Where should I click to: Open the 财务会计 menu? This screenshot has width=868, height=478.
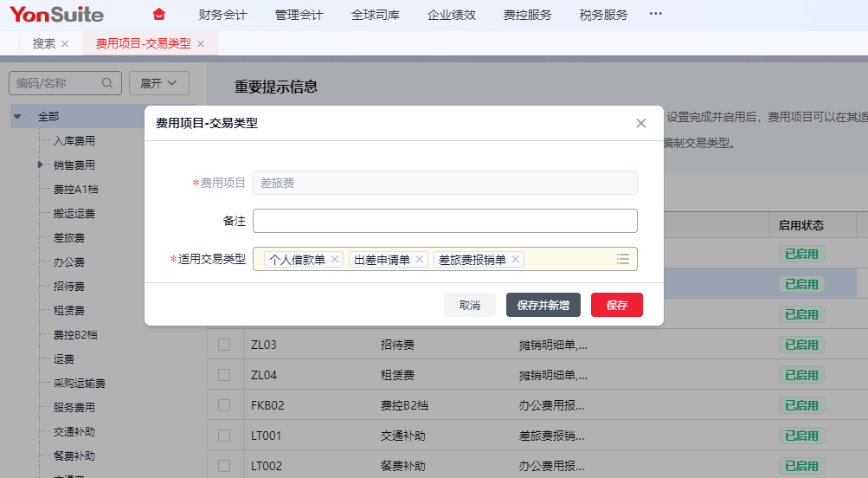(222, 15)
